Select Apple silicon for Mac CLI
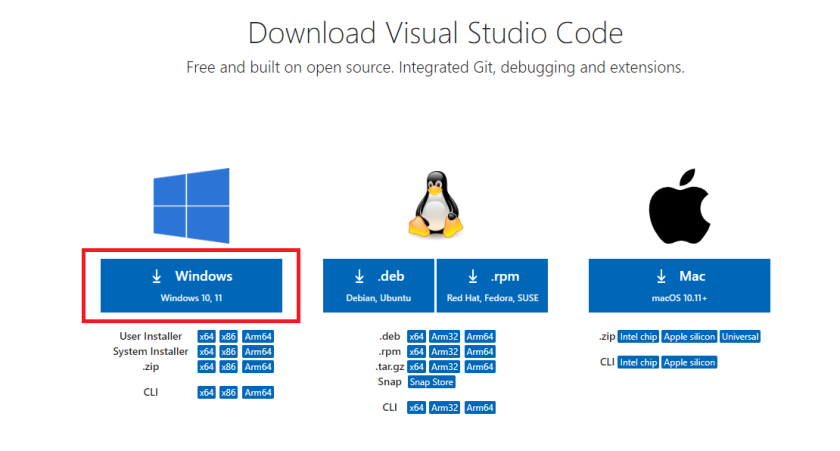The height and width of the screenshot is (451, 840). [689, 362]
